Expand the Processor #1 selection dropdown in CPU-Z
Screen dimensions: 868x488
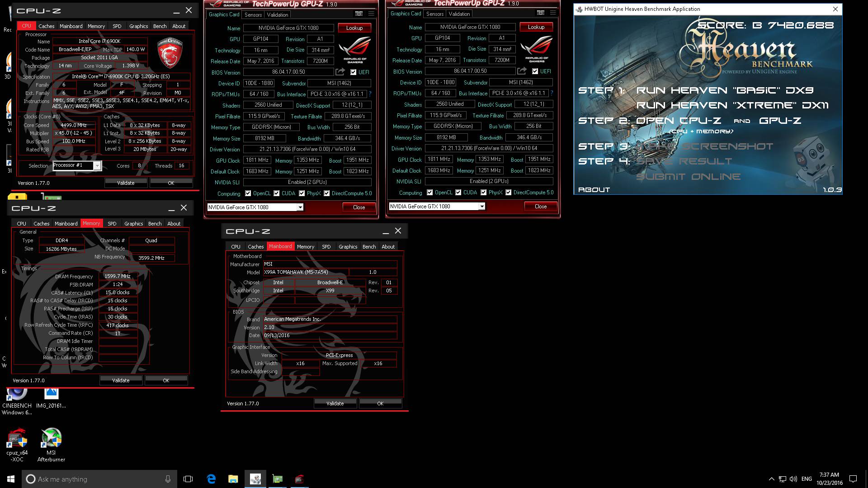97,166
